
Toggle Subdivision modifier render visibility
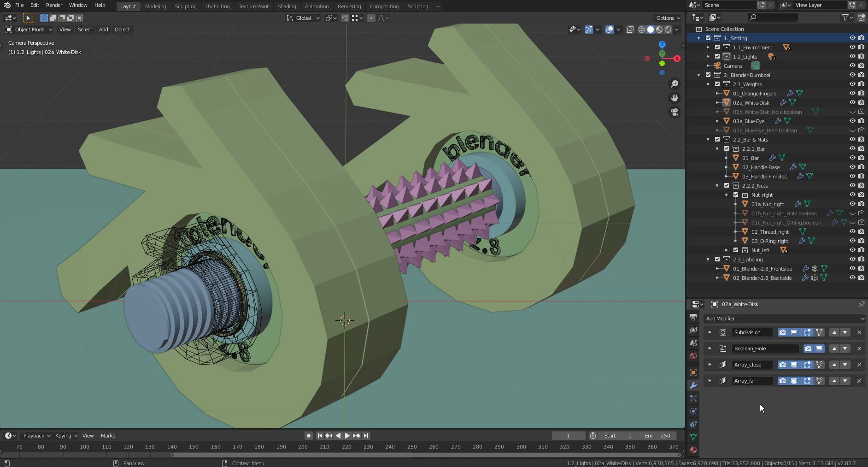coord(782,332)
